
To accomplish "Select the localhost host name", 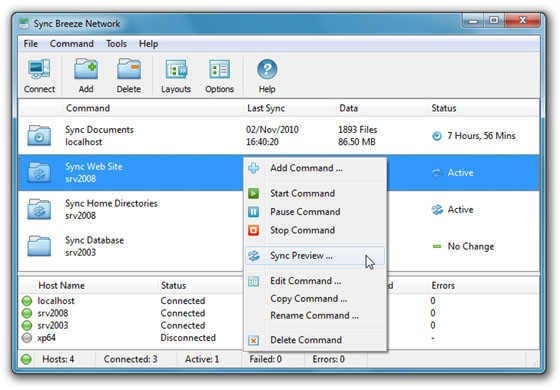I will (x=56, y=301).
